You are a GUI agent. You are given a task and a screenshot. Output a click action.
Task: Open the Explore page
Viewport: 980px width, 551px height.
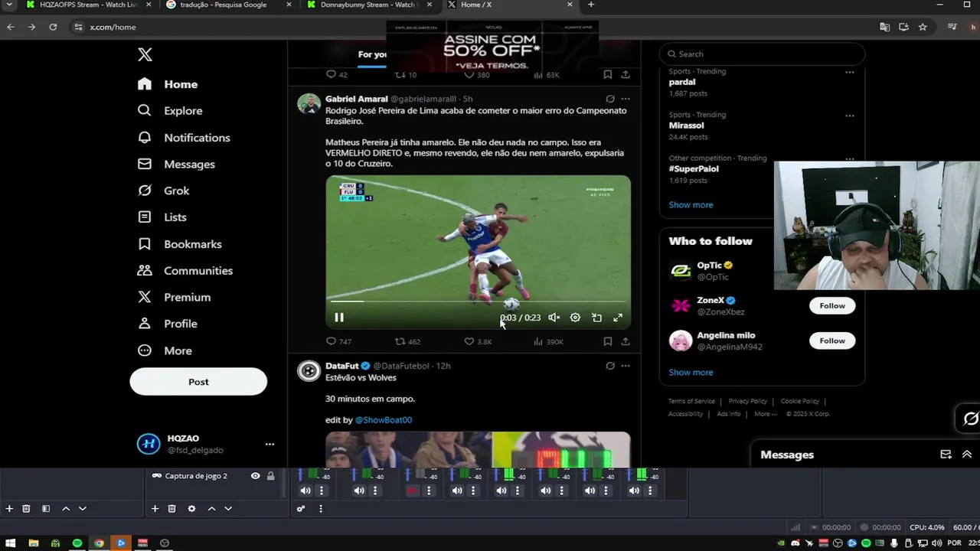coord(170,111)
